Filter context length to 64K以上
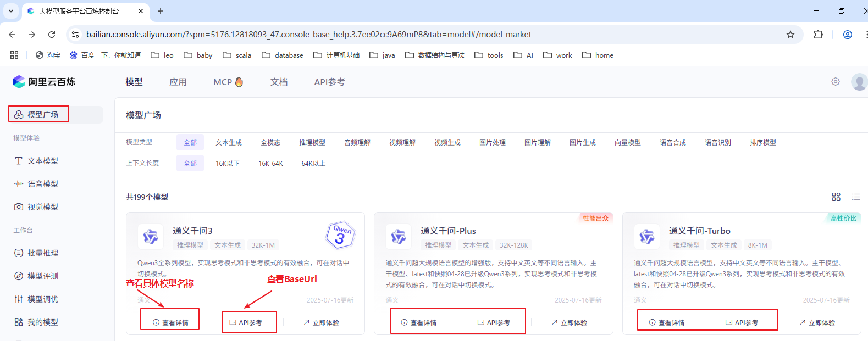This screenshot has width=868, height=341. pos(313,163)
